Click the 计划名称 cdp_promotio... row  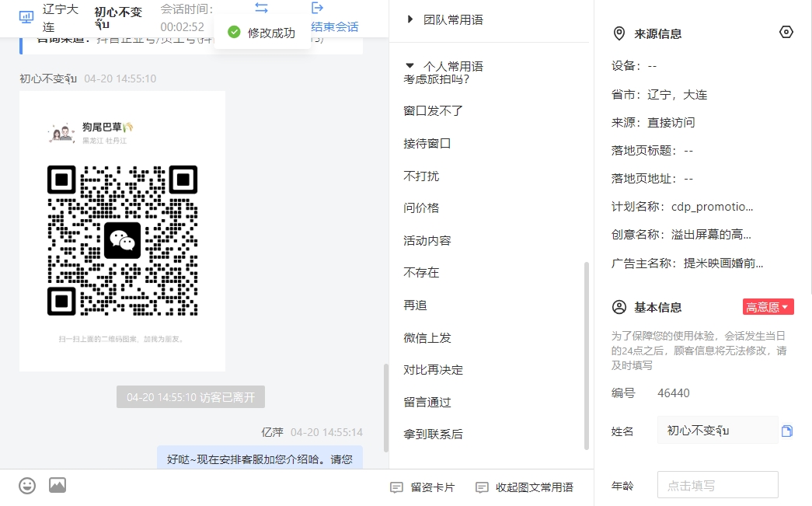(x=682, y=207)
